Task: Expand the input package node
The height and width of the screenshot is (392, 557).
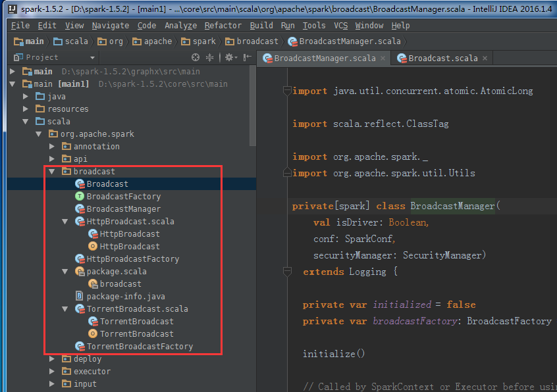Action: pos(52,384)
